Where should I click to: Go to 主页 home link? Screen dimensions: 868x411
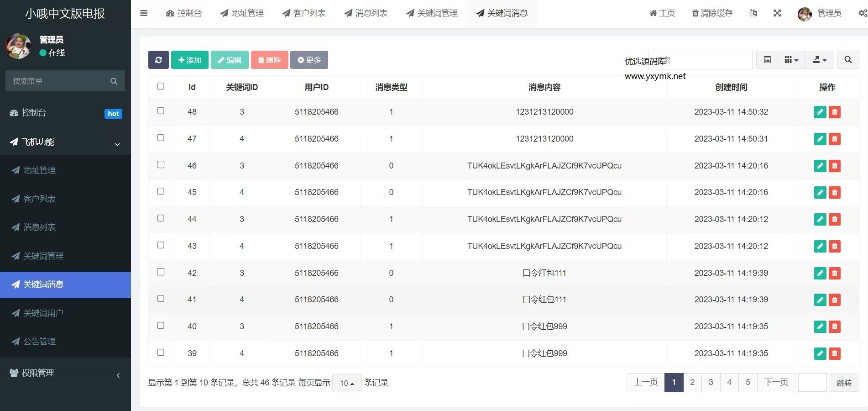coord(662,13)
